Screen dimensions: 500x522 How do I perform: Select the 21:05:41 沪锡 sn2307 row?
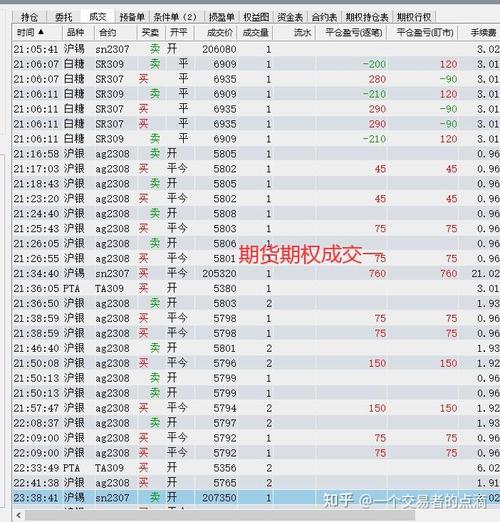click(256, 49)
